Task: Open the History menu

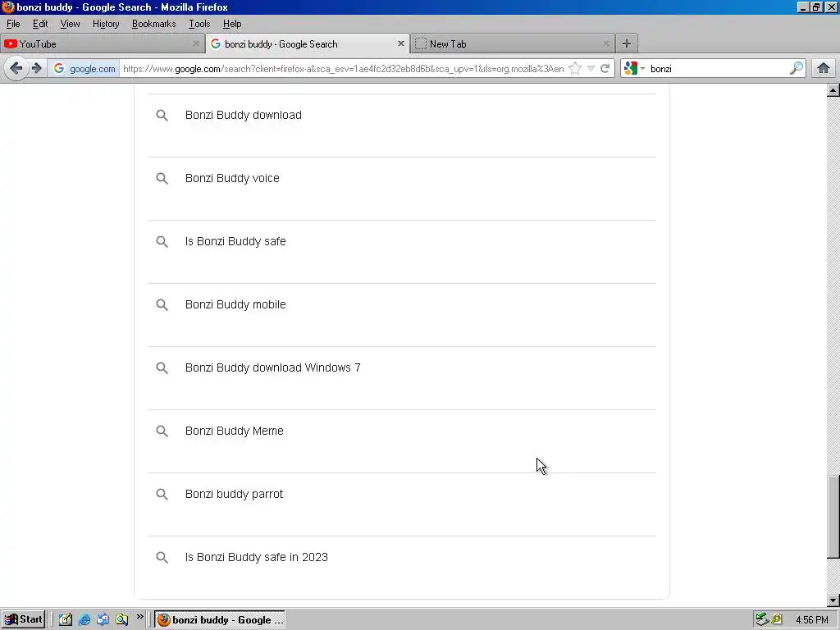Action: (106, 24)
